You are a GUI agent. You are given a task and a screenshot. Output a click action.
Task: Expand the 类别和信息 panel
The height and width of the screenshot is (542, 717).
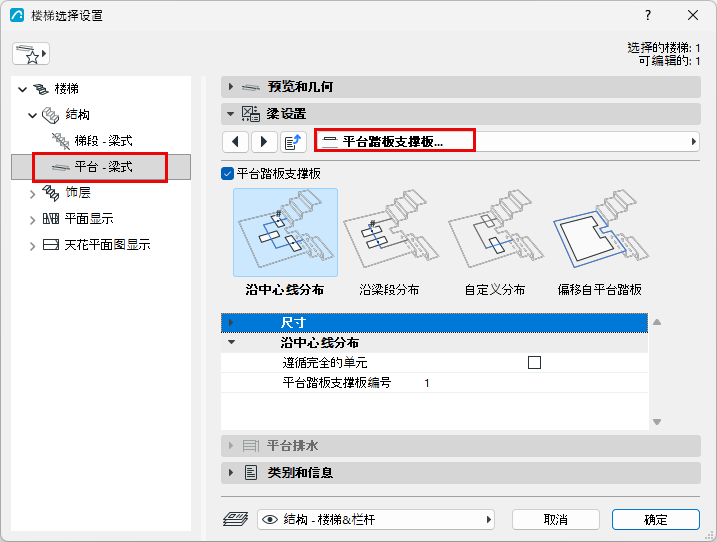click(230, 472)
